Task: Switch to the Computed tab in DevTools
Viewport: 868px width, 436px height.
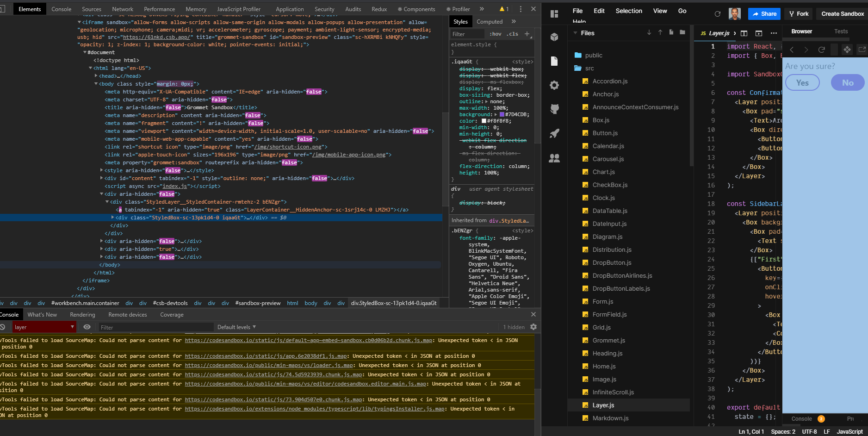Action: coord(490,21)
